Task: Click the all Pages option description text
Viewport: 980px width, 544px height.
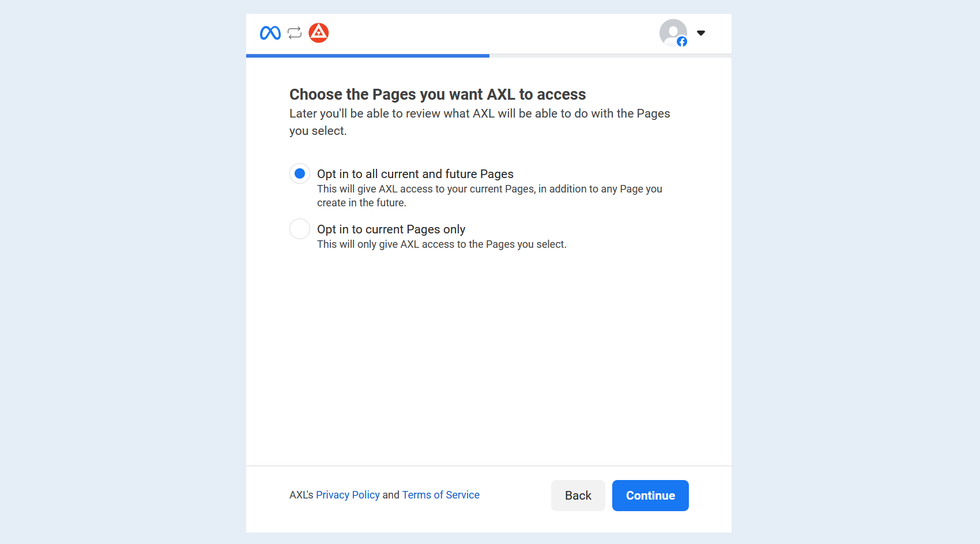Action: point(489,196)
